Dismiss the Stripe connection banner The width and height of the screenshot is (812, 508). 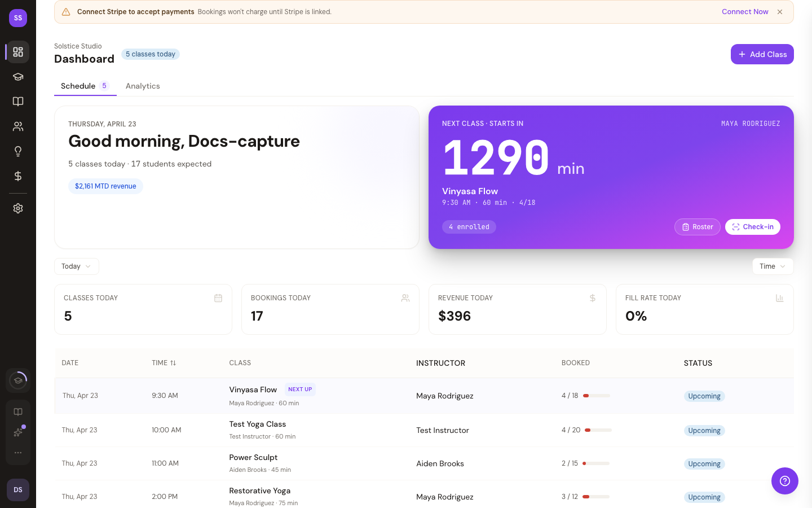pos(780,12)
